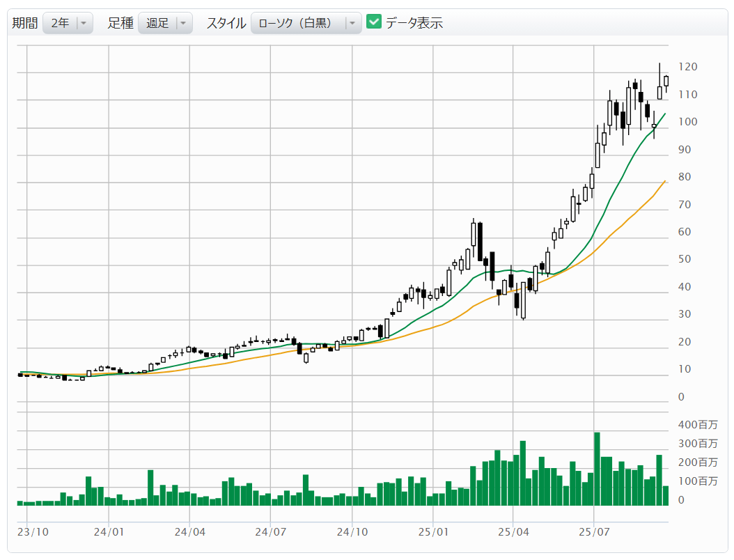
Task: Click the latest candlestick at the chart's far right
Action: (666, 81)
